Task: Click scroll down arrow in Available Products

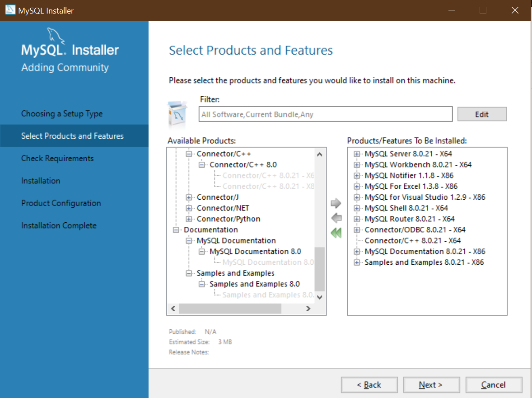Action: tap(319, 297)
